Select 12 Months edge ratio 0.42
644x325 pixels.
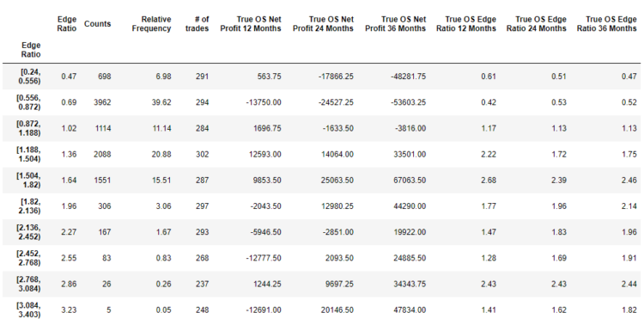point(489,102)
